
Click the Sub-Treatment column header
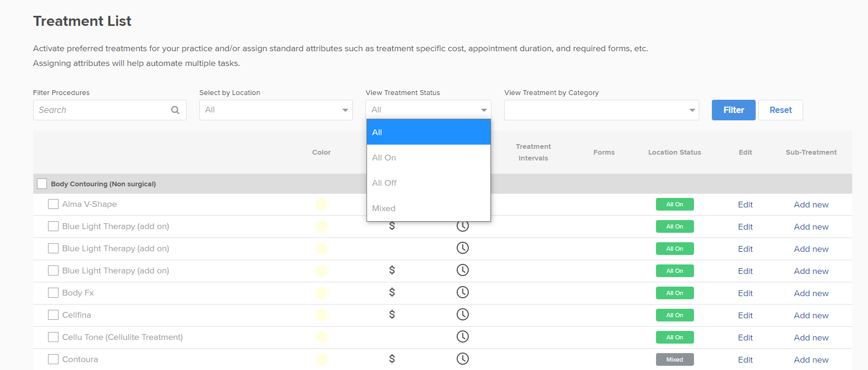811,153
